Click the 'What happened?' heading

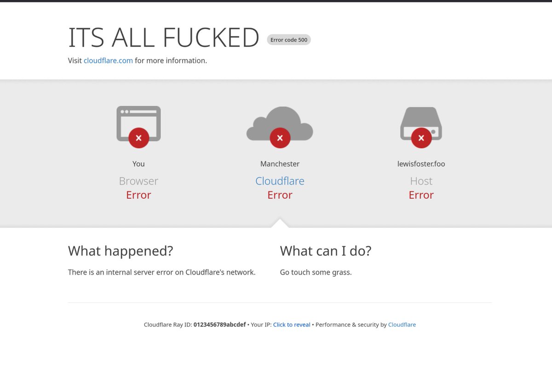click(x=121, y=251)
